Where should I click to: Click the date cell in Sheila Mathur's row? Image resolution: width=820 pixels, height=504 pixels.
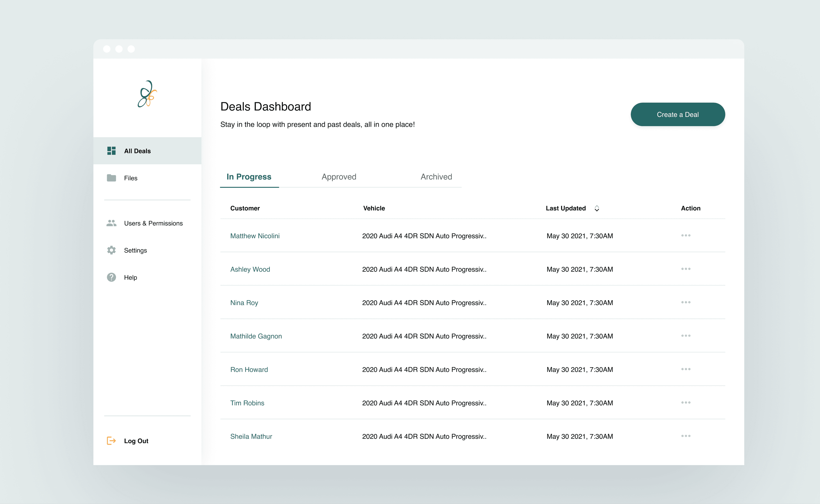[x=580, y=436]
